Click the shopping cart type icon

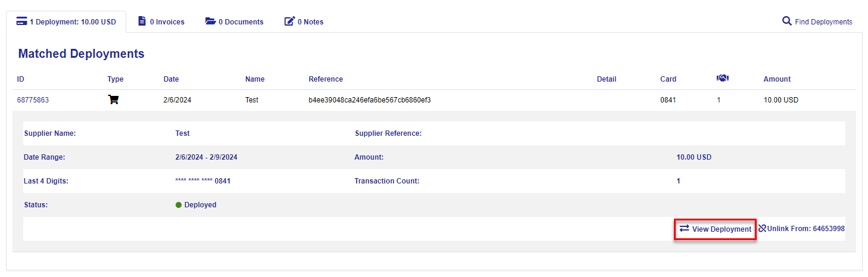pos(113,100)
